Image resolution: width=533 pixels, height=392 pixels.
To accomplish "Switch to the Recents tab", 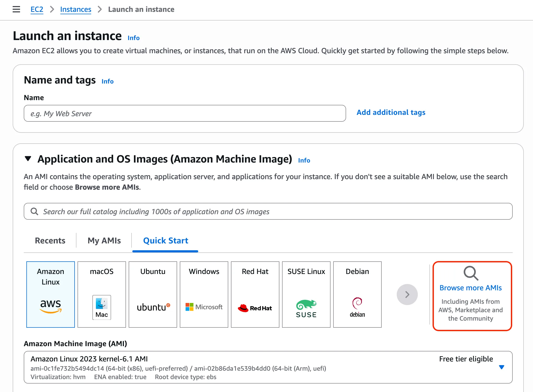I will [x=50, y=241].
